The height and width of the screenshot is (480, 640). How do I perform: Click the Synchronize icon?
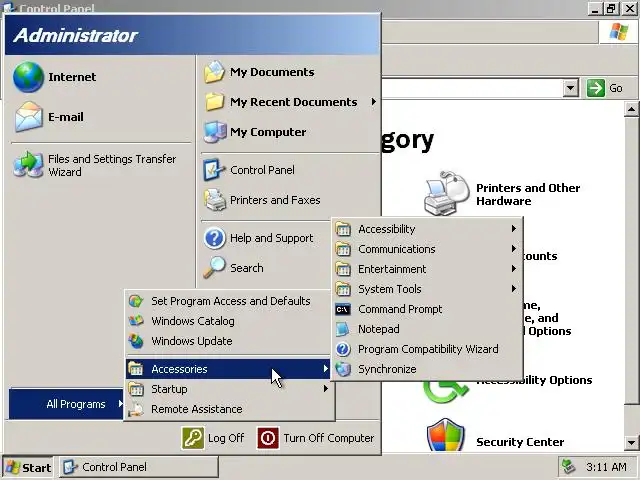pyautogui.click(x=343, y=369)
